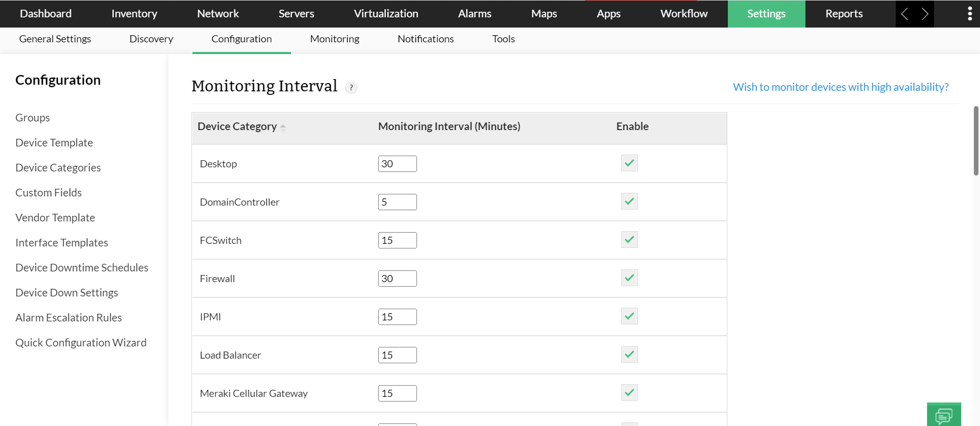
Task: Toggle the Load Balancer enable checkbox
Action: [x=629, y=355]
